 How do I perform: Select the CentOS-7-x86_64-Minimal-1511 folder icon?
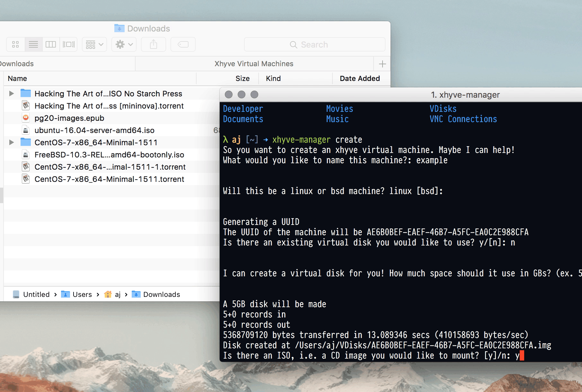click(x=26, y=142)
